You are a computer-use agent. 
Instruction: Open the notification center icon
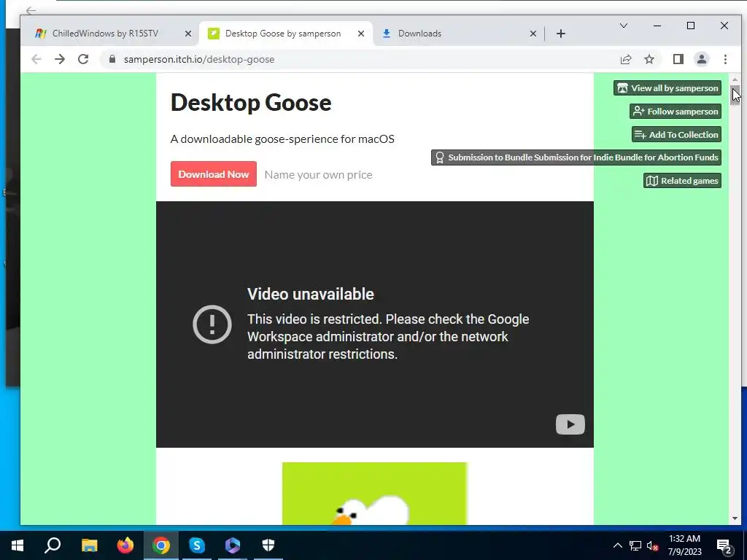724,546
